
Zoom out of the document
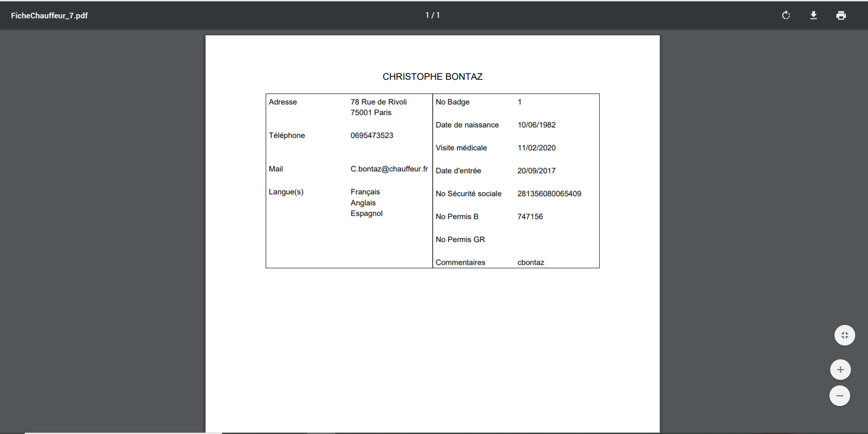coord(840,396)
